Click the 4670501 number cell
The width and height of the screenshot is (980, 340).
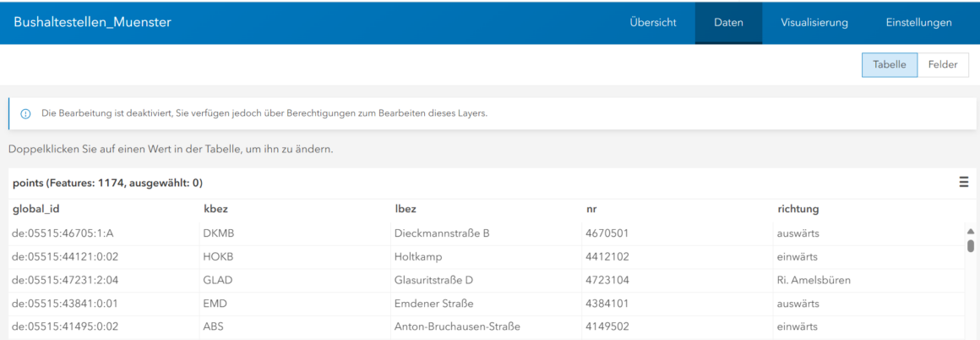[678, 233]
